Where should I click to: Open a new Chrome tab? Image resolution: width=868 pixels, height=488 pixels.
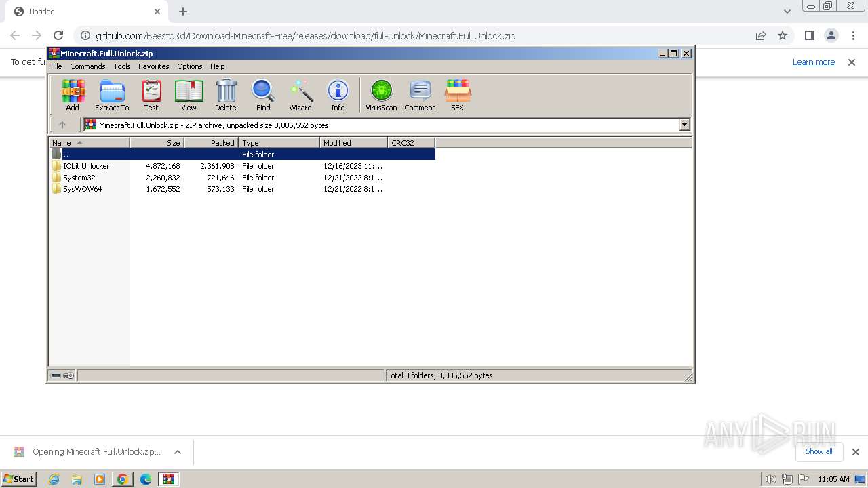coord(183,12)
